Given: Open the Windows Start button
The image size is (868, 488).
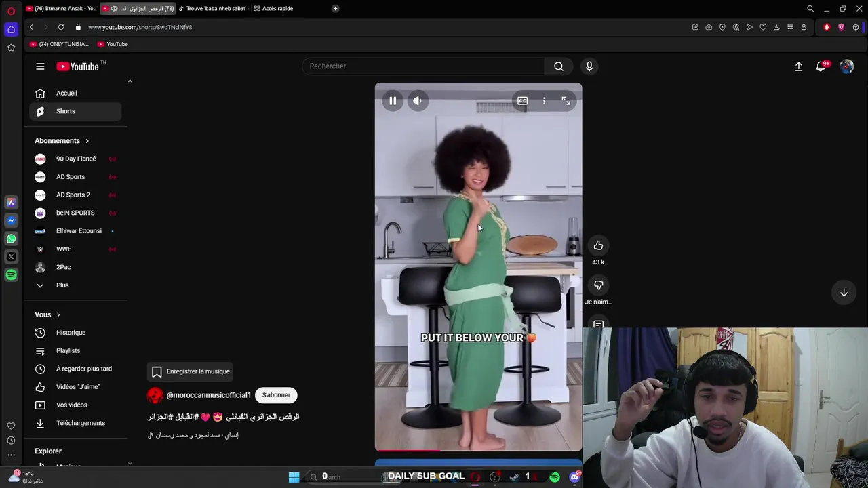Looking at the screenshot, I should [294, 477].
